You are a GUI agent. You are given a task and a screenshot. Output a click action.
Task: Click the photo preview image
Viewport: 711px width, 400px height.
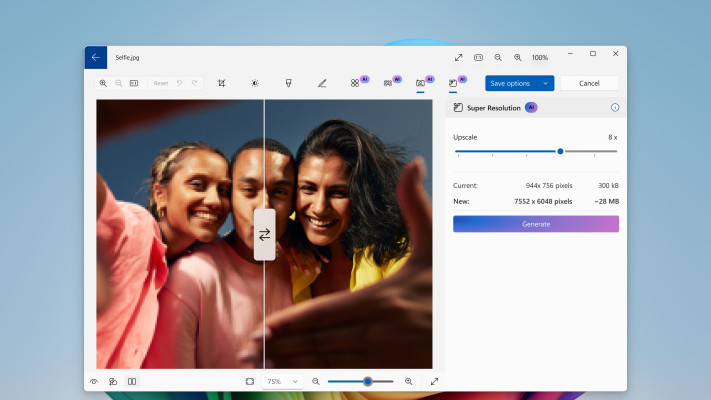click(264, 234)
